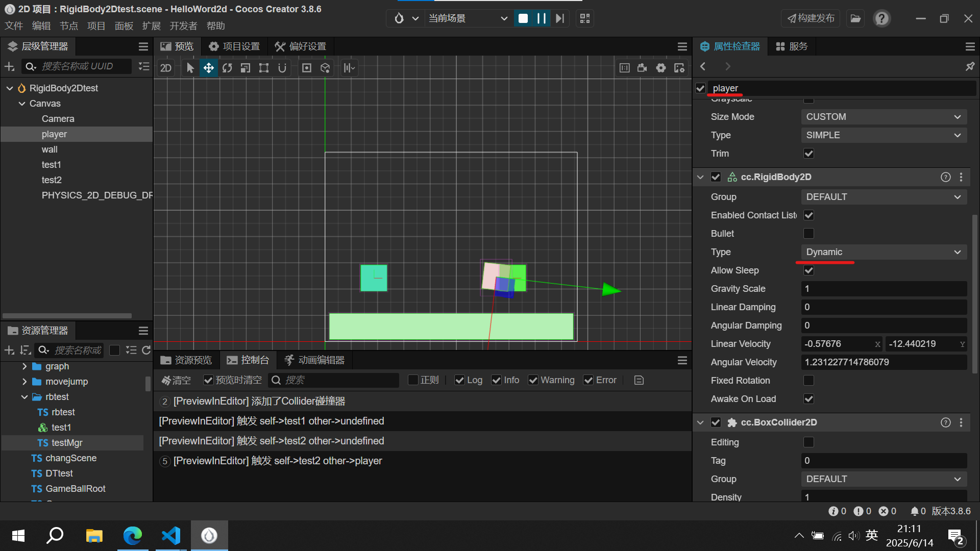980x551 pixels.
Task: Click the pause preview button
Action: click(x=542, y=18)
